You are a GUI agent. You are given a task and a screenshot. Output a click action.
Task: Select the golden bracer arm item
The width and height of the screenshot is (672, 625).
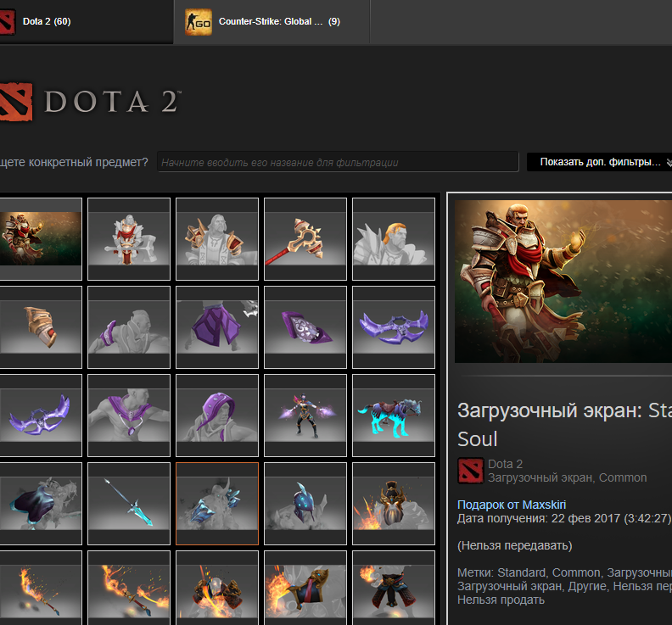click(40, 327)
